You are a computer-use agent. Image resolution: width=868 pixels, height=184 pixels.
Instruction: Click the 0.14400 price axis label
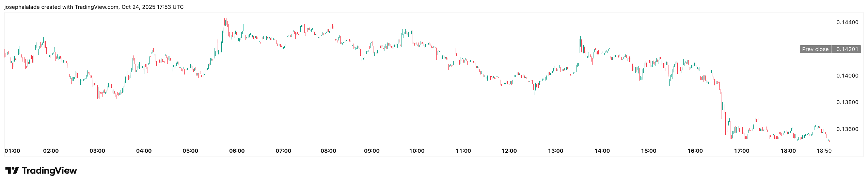(x=847, y=22)
